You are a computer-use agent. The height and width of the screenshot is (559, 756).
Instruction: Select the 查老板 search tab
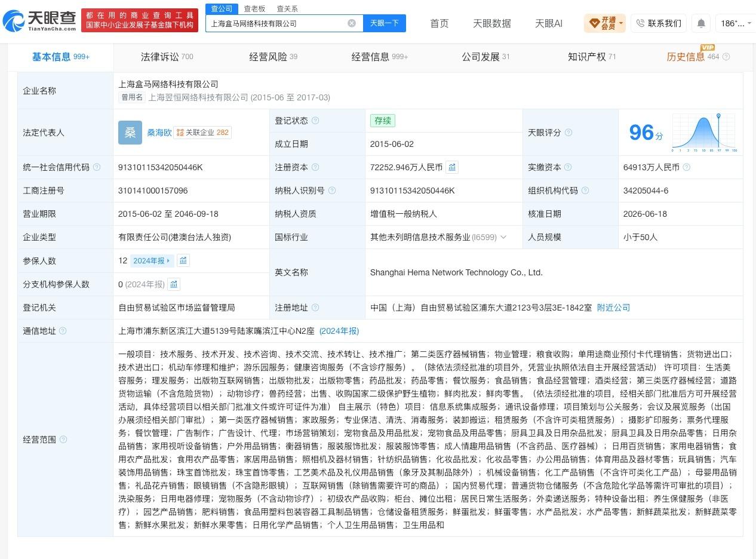pos(254,8)
